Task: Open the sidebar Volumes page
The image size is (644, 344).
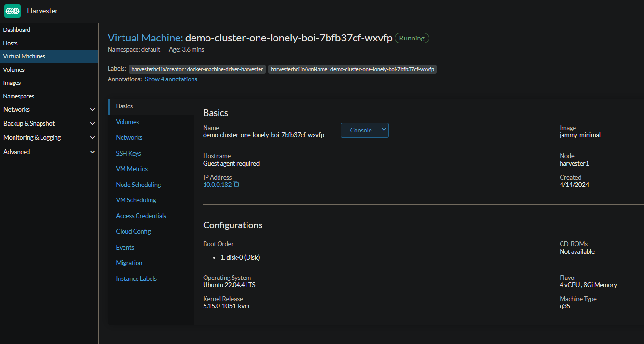Action: tap(14, 70)
